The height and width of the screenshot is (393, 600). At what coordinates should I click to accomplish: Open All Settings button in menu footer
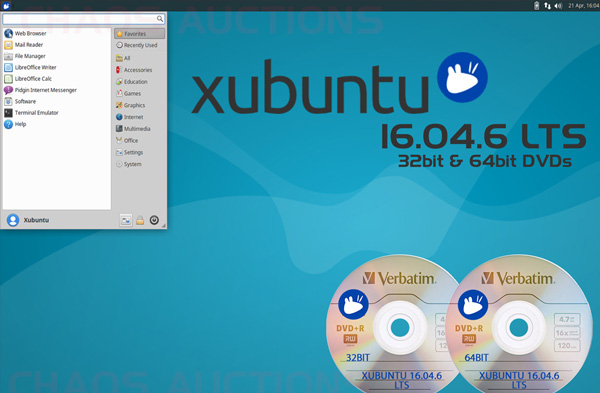click(x=126, y=220)
